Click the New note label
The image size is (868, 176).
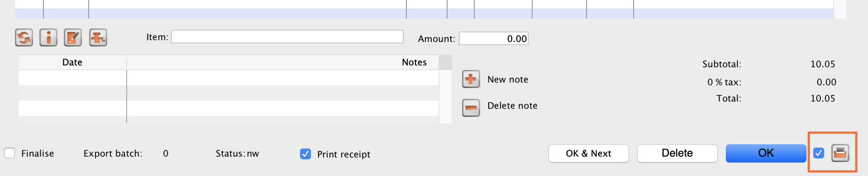point(508,79)
